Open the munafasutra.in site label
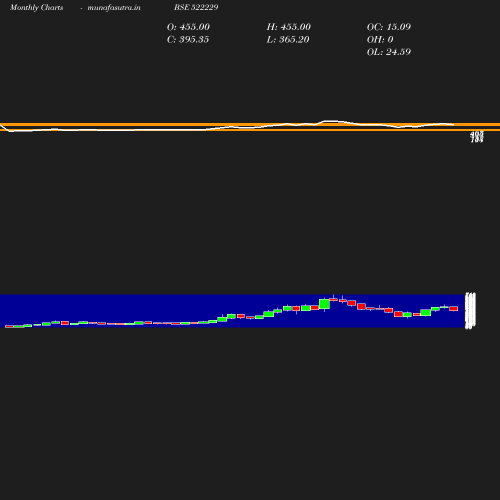 tap(114, 7)
